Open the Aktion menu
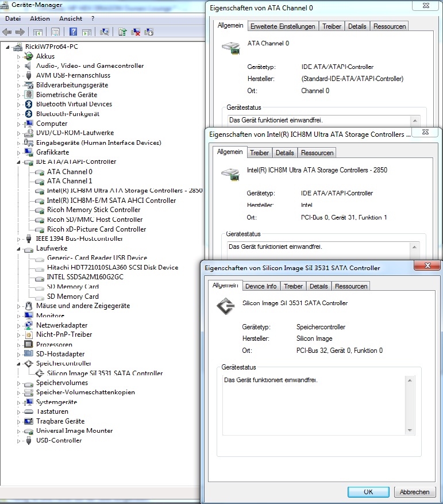The height and width of the screenshot is (504, 443). click(40, 18)
